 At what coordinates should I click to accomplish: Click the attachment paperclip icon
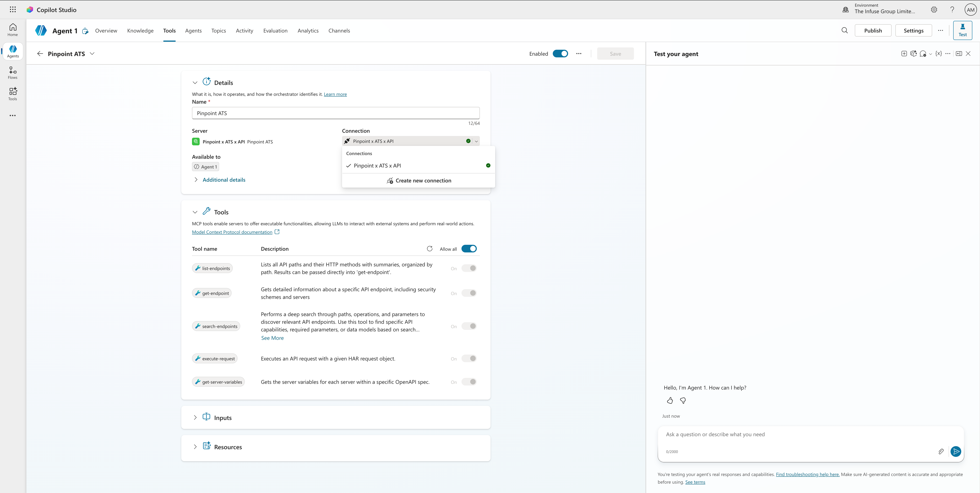click(941, 451)
